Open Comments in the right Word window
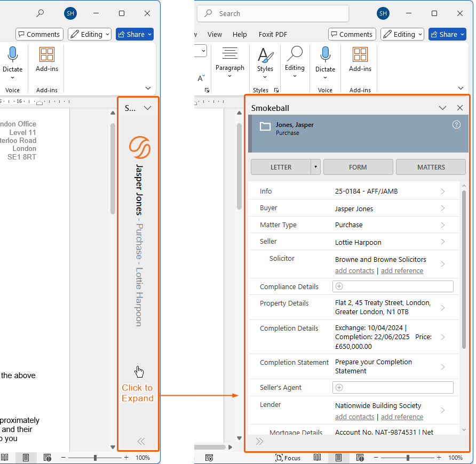Screen dimensions: 476x464 (352, 34)
